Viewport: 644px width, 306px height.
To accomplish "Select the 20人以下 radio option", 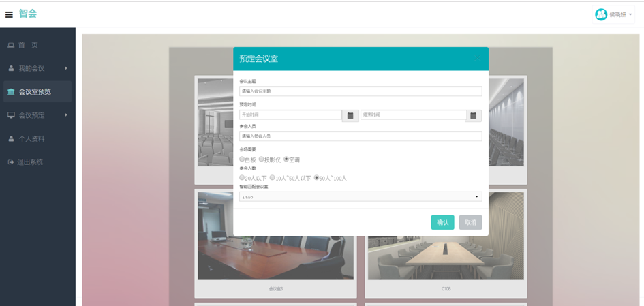I will click(242, 177).
